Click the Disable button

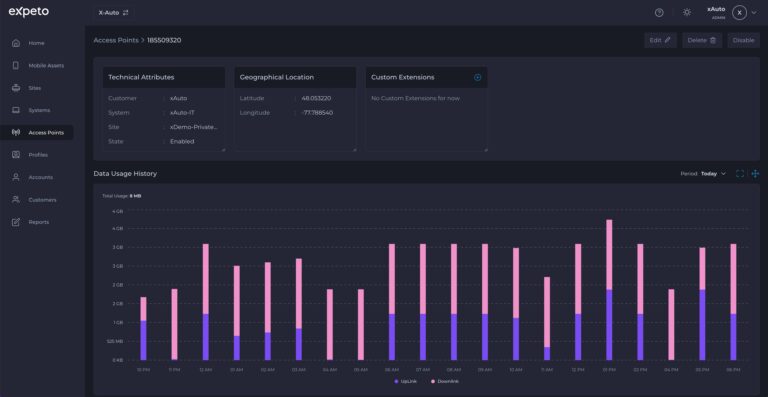(x=744, y=40)
